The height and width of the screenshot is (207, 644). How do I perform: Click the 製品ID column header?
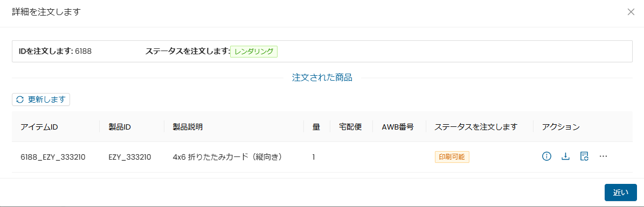click(120, 127)
